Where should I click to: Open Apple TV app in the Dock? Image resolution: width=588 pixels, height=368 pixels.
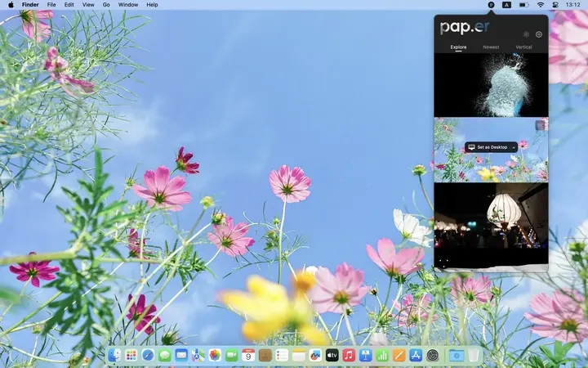point(332,355)
